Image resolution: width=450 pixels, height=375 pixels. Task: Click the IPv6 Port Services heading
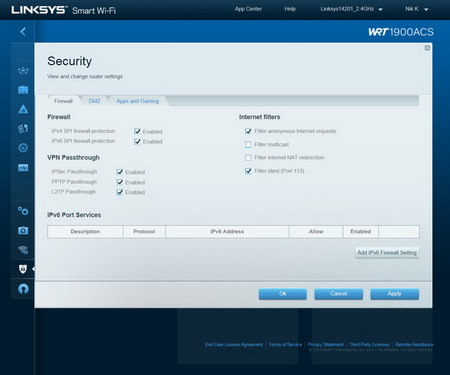[74, 215]
